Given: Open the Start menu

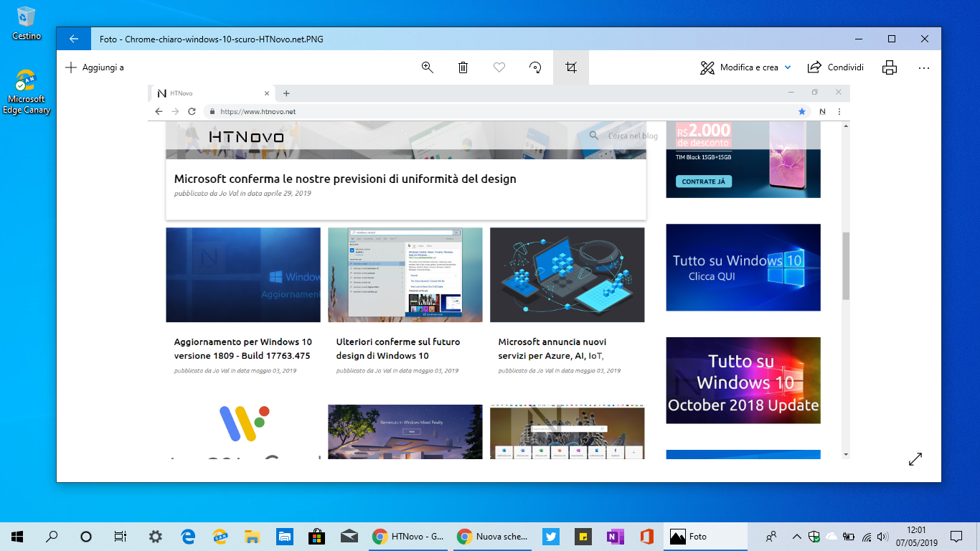Looking at the screenshot, I should point(15,536).
